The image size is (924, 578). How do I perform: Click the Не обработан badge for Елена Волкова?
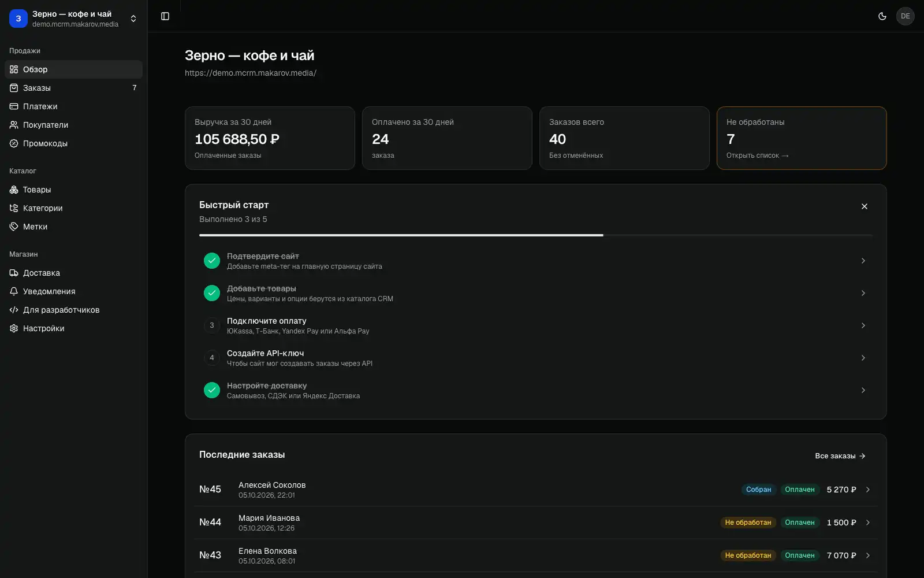748,555
